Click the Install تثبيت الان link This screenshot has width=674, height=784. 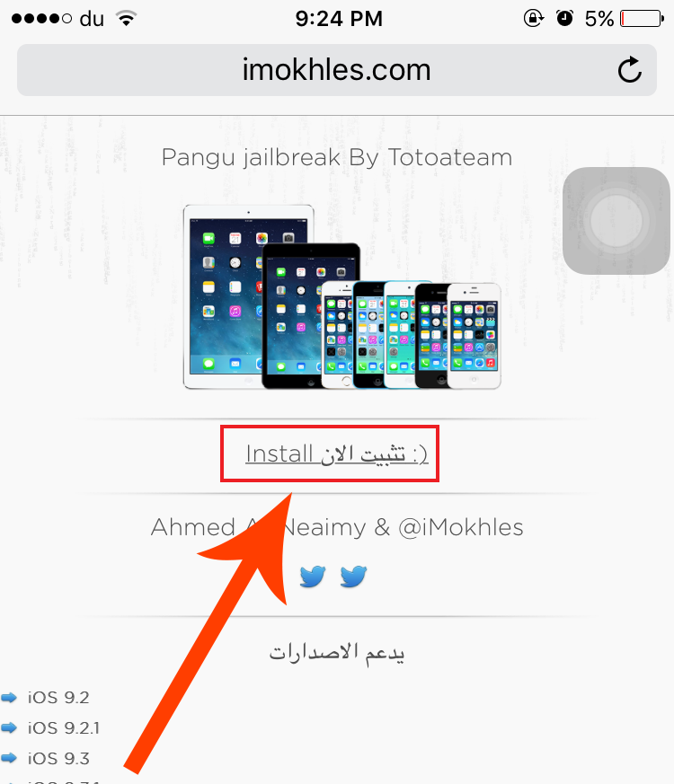coord(336,454)
